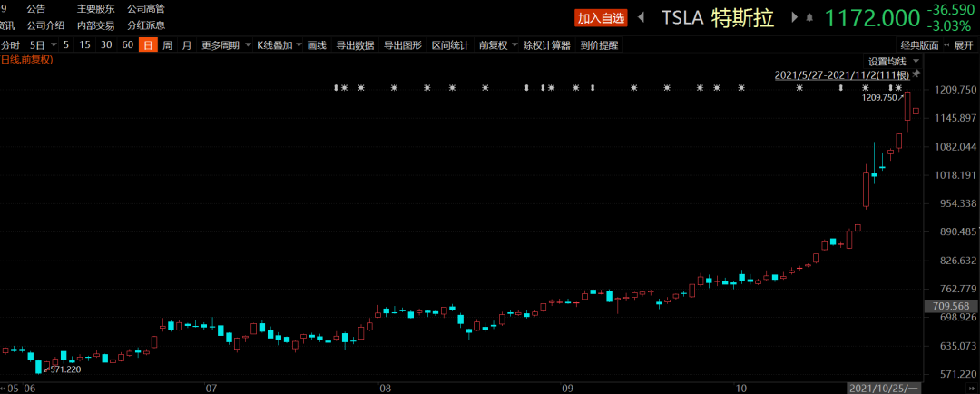The width and height of the screenshot is (980, 394).
Task: Click the 2021/5/27-2021/11/2(111根) date range link
Action: pos(841,75)
